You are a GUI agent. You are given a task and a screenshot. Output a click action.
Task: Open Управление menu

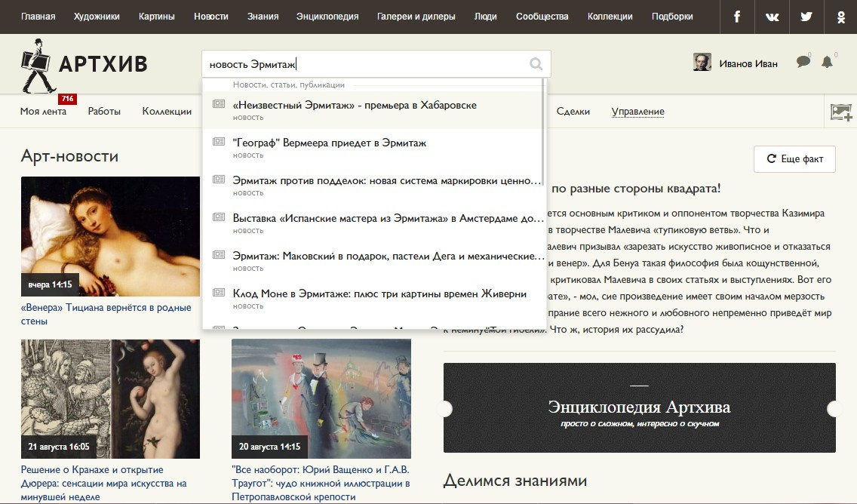(637, 112)
